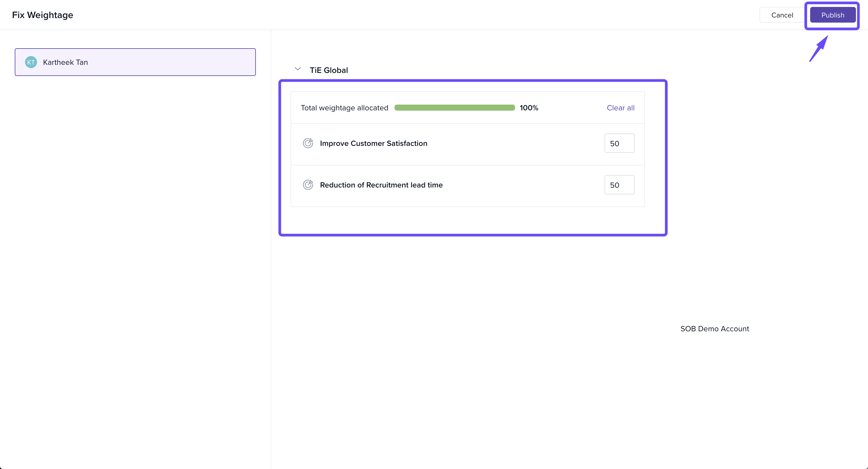
Task: Collapse the TiE Global section chevron
Action: (297, 69)
